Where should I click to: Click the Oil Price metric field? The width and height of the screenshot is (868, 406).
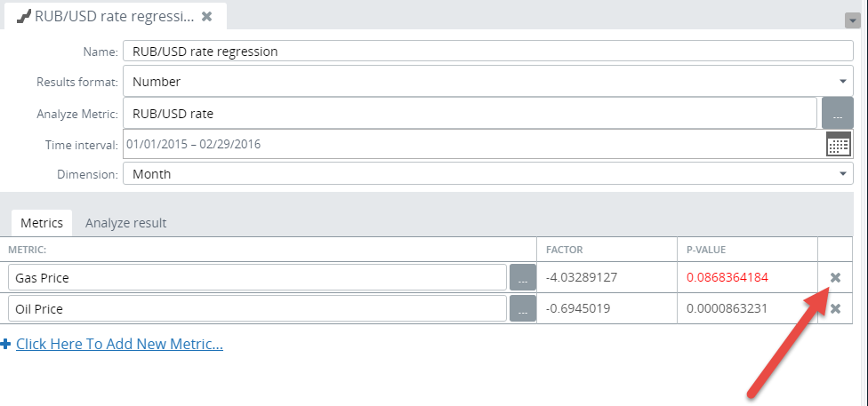[257, 309]
